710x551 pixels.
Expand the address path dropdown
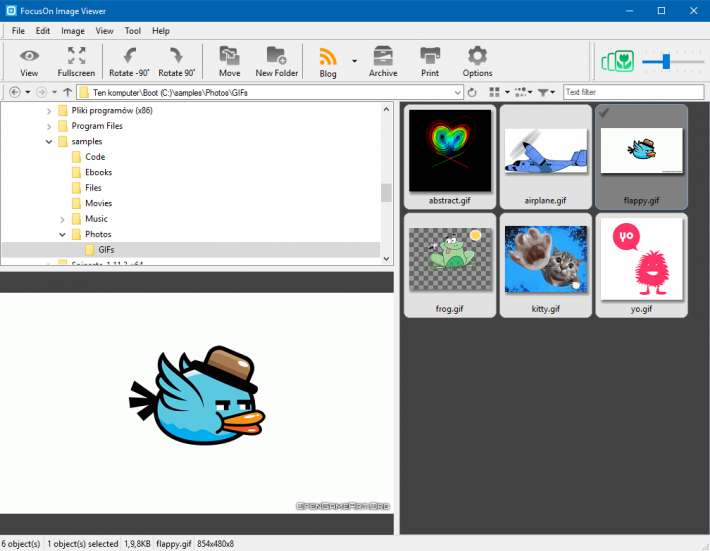457,93
